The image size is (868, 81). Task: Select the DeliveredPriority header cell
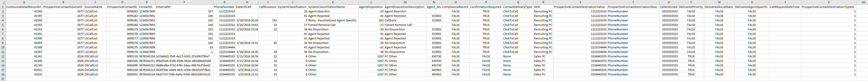click(x=691, y=7)
